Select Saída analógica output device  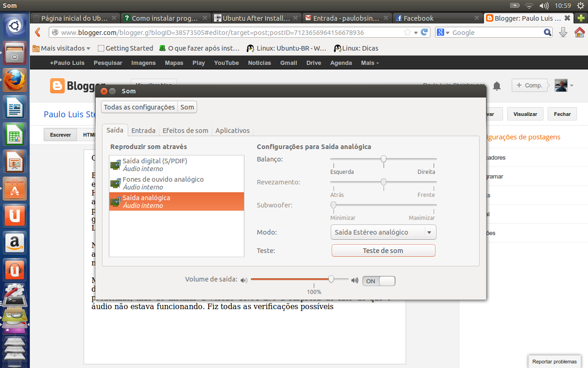[x=176, y=201]
